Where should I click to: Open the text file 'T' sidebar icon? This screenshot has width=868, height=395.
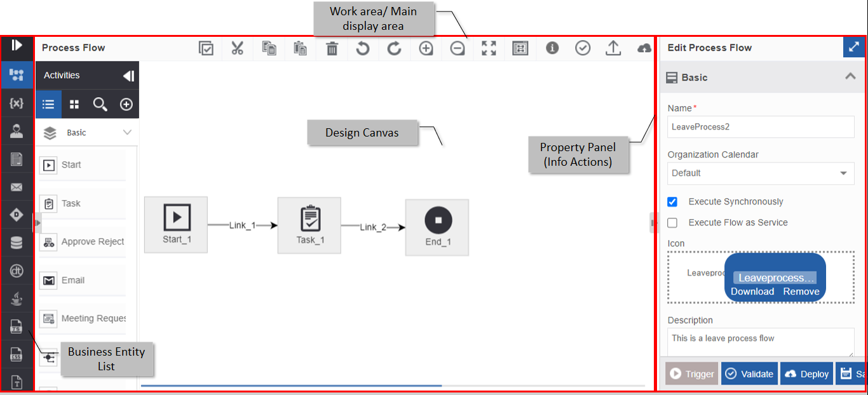17,382
